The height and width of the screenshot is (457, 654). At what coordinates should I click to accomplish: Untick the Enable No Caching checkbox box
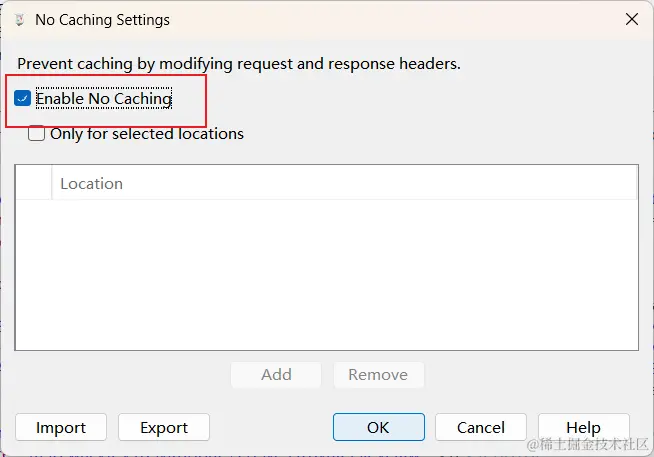coord(22,99)
